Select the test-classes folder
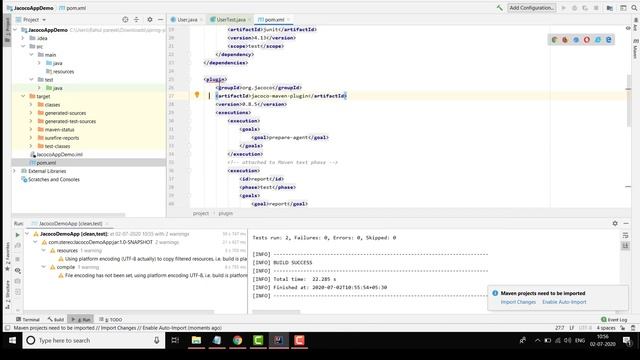 tap(54, 146)
